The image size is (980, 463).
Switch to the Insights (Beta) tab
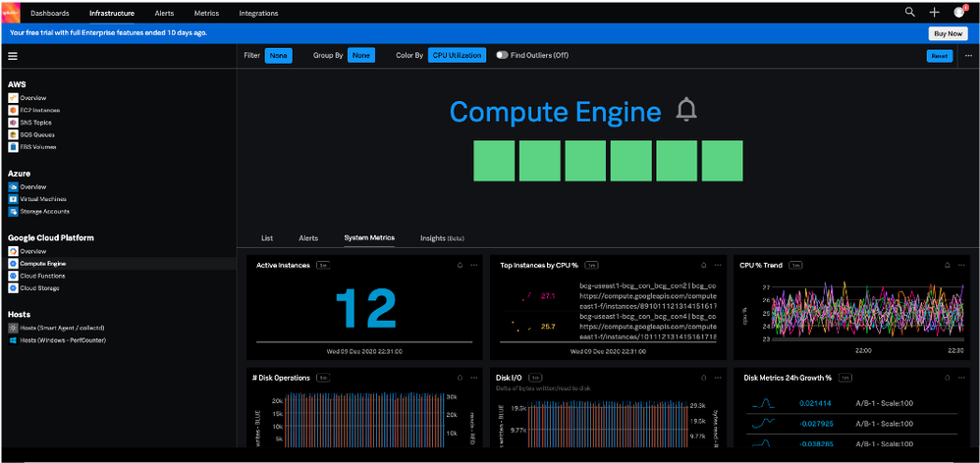tap(443, 238)
